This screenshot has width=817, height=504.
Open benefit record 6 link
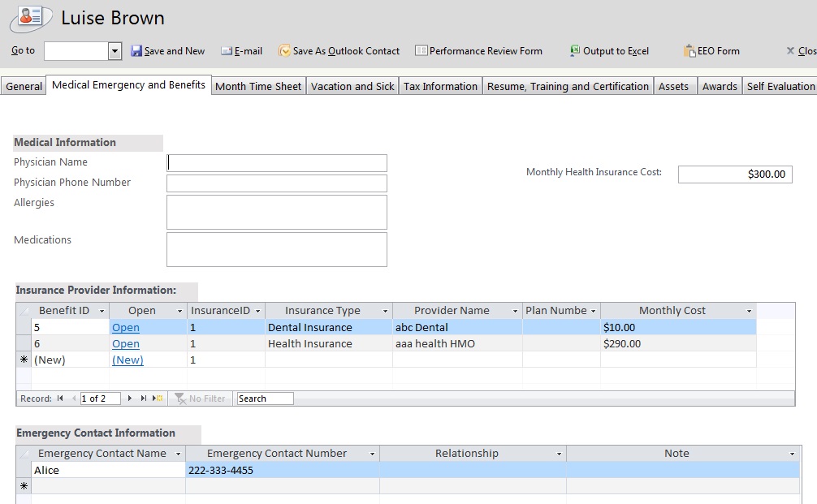point(126,343)
